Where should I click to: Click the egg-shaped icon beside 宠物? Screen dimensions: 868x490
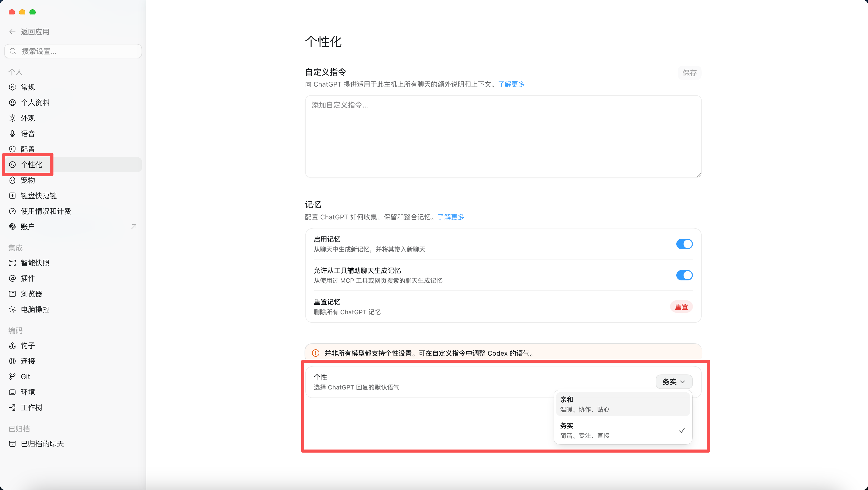click(x=12, y=180)
